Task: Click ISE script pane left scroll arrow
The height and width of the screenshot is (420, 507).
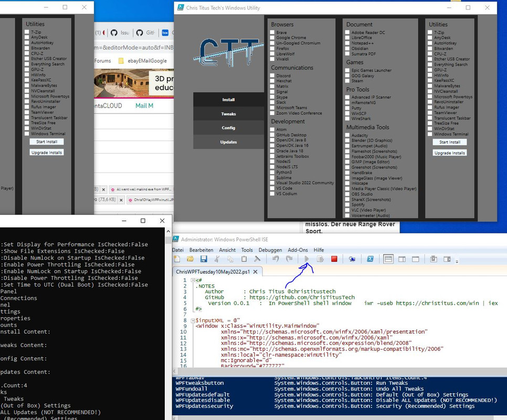Action: (175, 372)
